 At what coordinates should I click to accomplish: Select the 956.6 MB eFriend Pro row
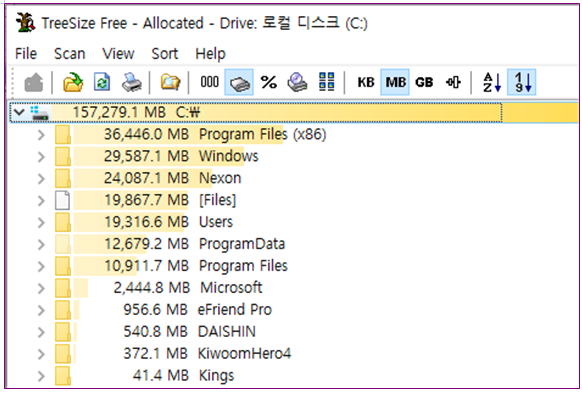click(x=197, y=310)
